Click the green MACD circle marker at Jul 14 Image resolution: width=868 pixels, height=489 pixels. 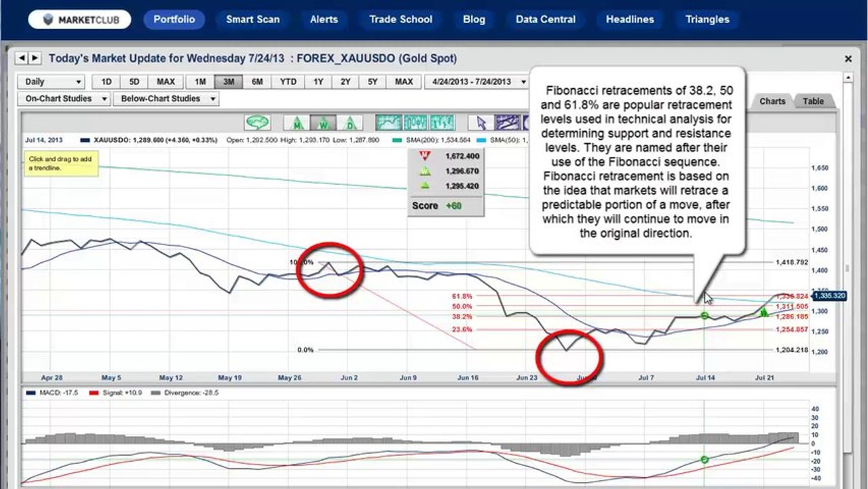(x=704, y=460)
